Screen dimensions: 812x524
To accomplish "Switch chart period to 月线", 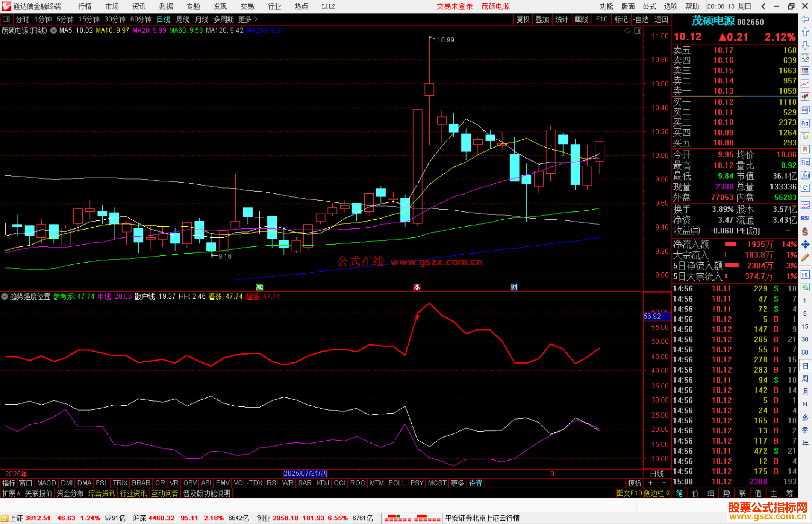I will coord(202,19).
